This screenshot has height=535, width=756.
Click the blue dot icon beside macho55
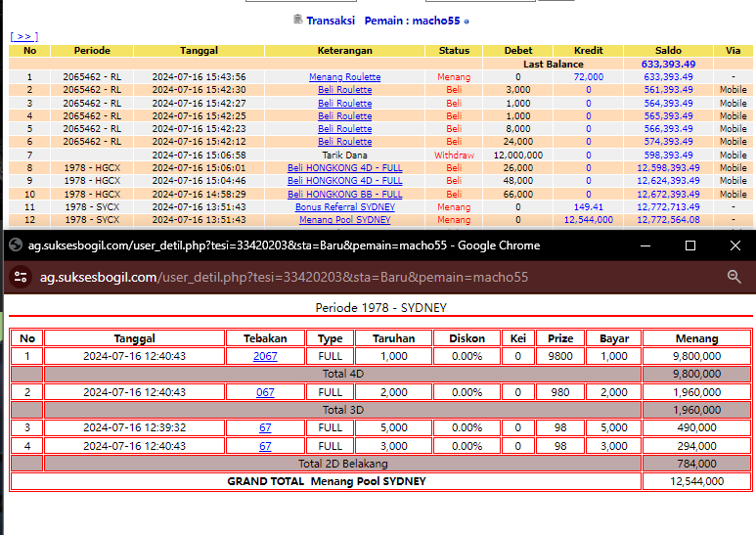[467, 22]
